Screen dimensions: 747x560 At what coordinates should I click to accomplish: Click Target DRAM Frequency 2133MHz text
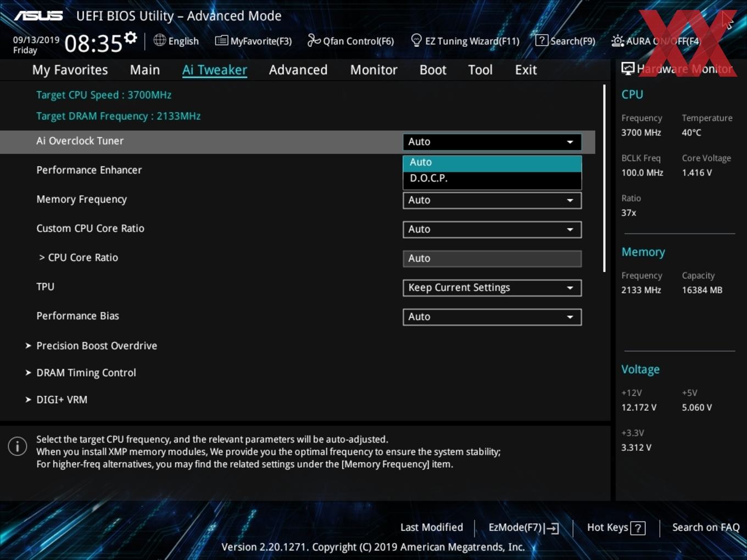[118, 116]
